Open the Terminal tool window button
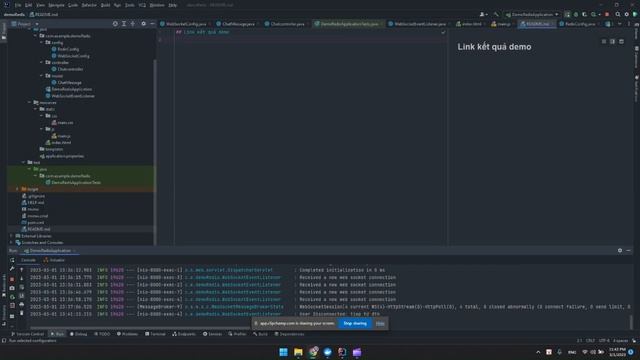The image size is (640, 360). click(155, 334)
